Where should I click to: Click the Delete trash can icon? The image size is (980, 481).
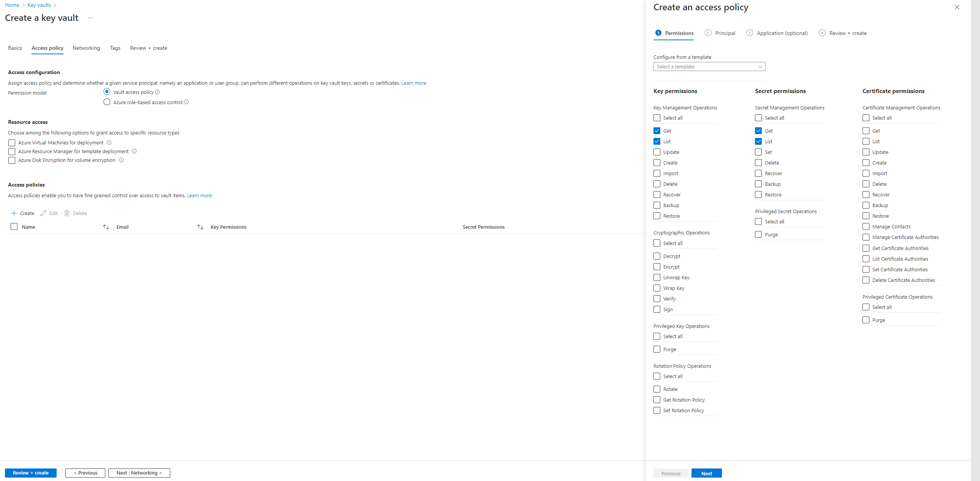[67, 213]
